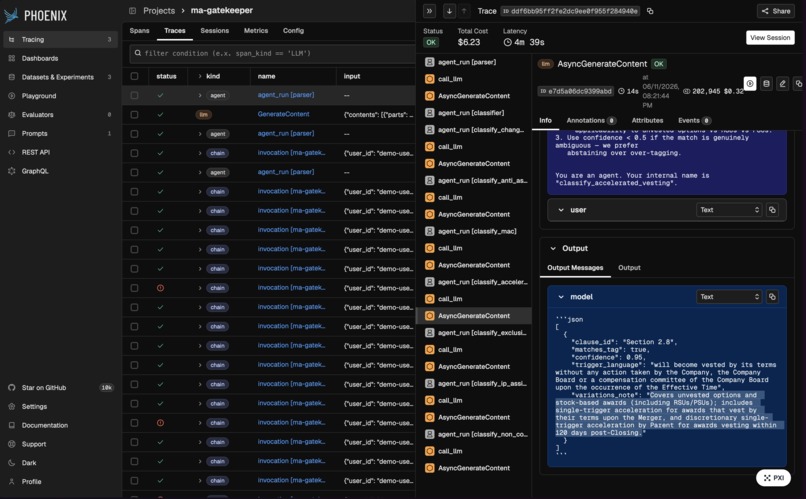Collapse the model message block
Image resolution: width=806 pixels, height=499 pixels.
pyautogui.click(x=561, y=297)
